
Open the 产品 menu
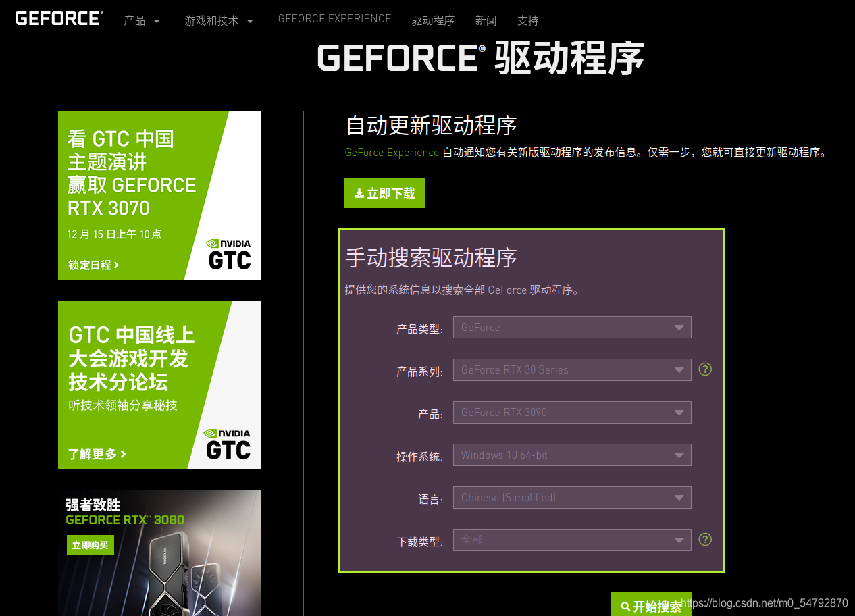(x=142, y=20)
